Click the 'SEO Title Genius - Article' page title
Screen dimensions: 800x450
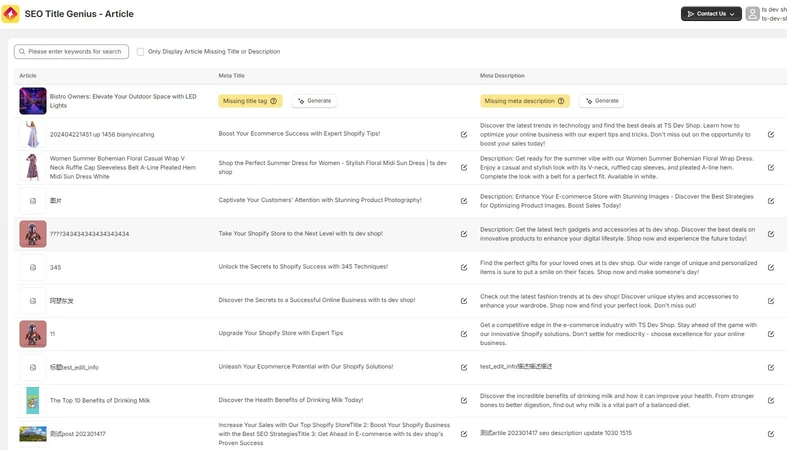(79, 14)
